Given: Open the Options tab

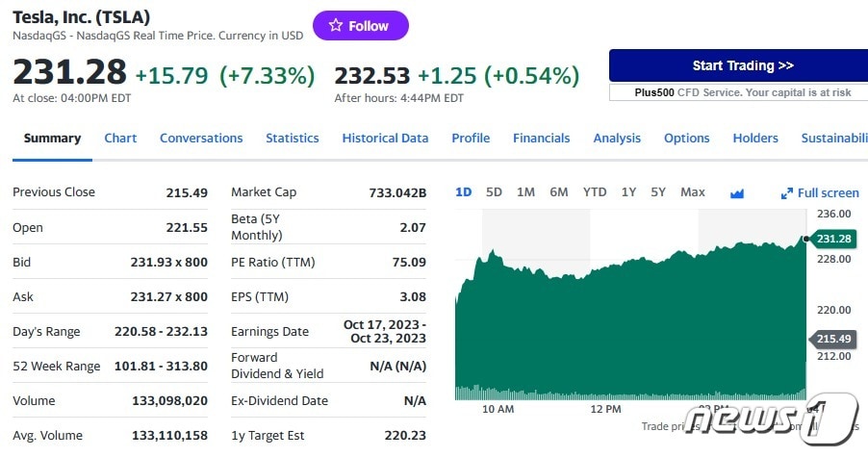Looking at the screenshot, I should click(x=687, y=139).
